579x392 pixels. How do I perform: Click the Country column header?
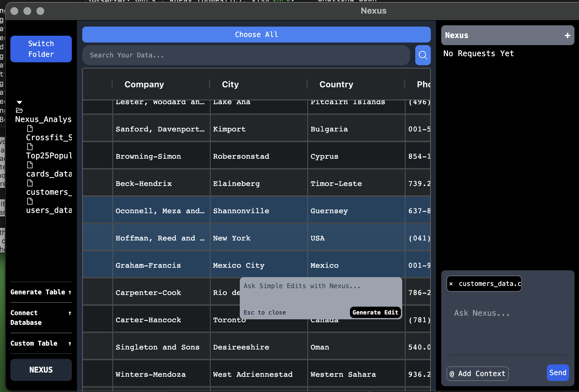[336, 84]
